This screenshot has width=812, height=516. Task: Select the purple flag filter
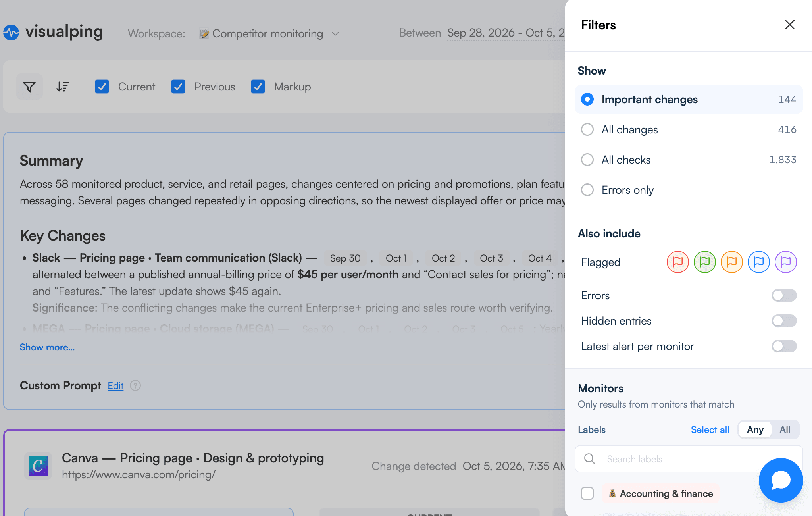pyautogui.click(x=785, y=262)
